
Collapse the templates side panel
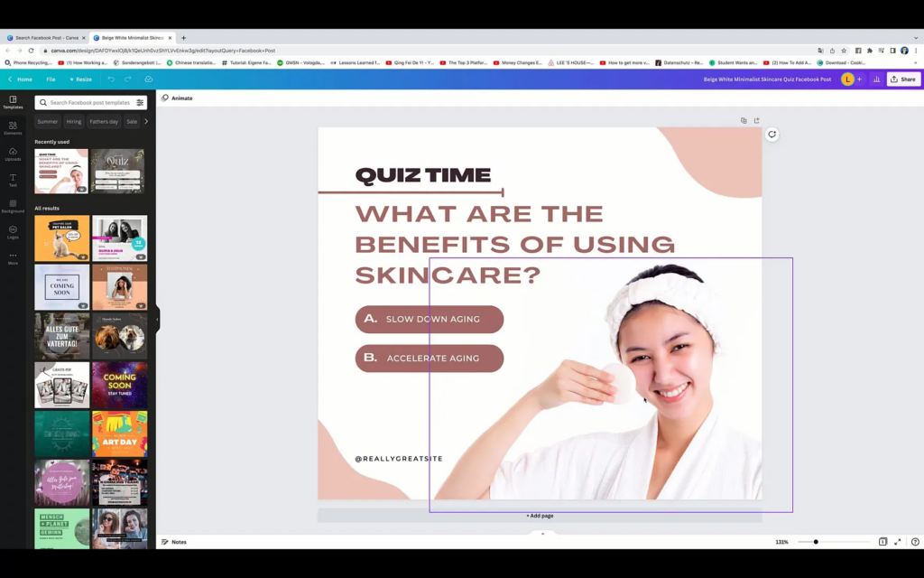click(x=157, y=319)
